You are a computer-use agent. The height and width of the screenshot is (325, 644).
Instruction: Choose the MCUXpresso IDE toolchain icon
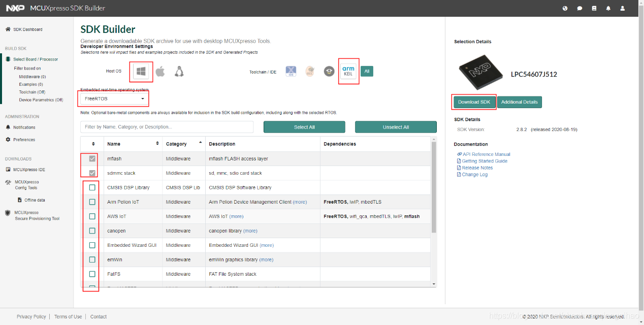pos(291,72)
